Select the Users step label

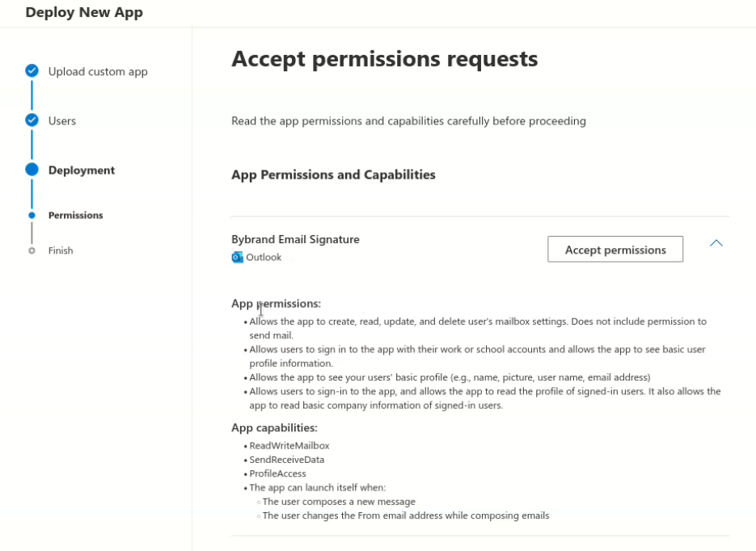(x=62, y=121)
